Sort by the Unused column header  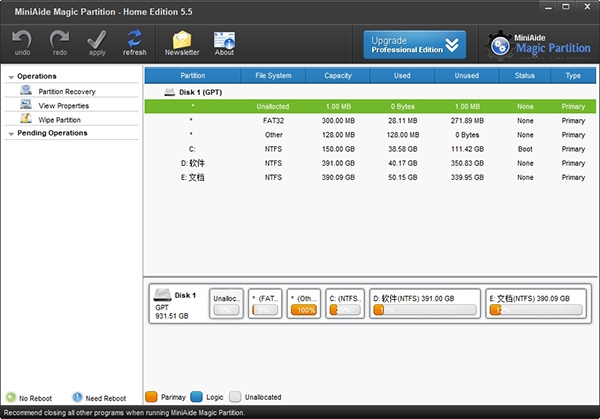coord(467,75)
